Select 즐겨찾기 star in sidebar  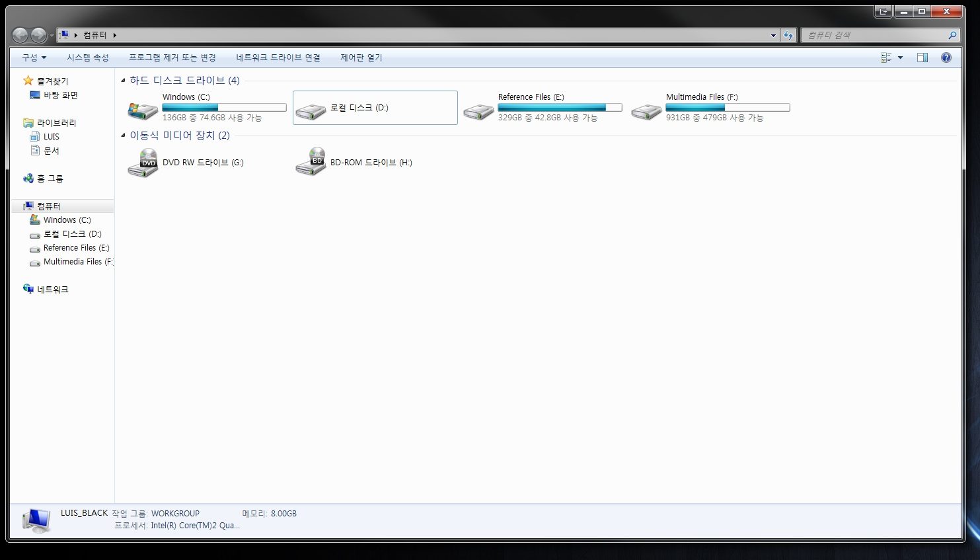pyautogui.click(x=28, y=81)
